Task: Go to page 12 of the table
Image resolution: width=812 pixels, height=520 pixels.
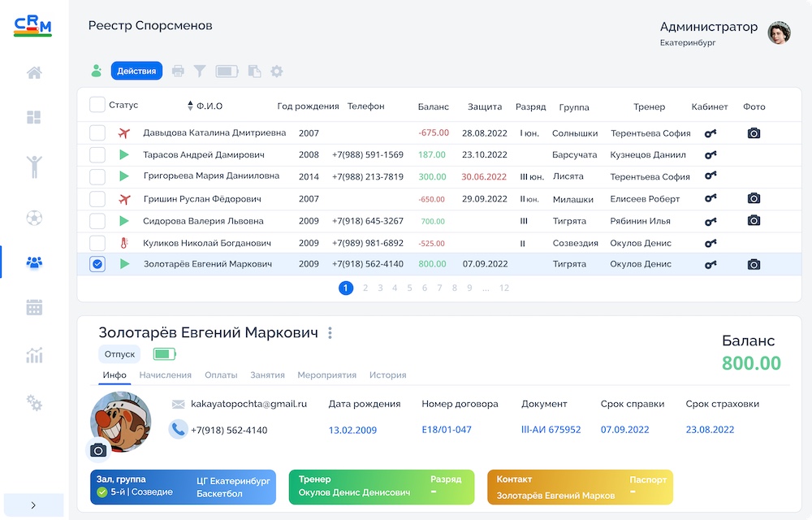Action: pyautogui.click(x=504, y=288)
